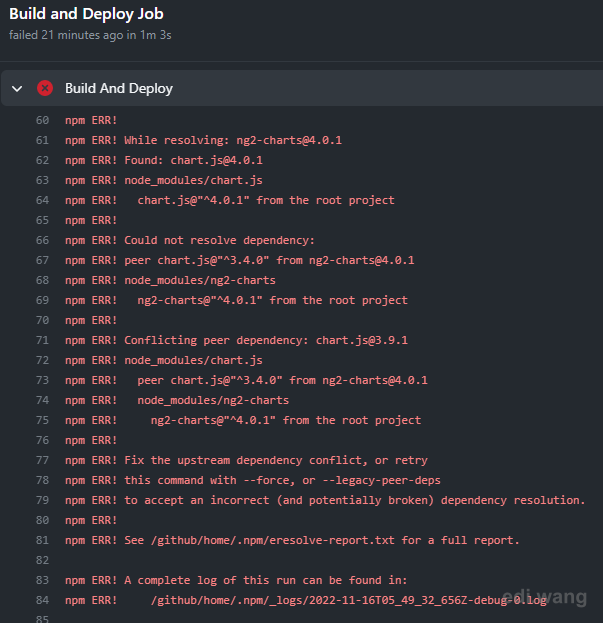The height and width of the screenshot is (623, 603).
Task: Select log line number 84
Action: pyautogui.click(x=43, y=600)
